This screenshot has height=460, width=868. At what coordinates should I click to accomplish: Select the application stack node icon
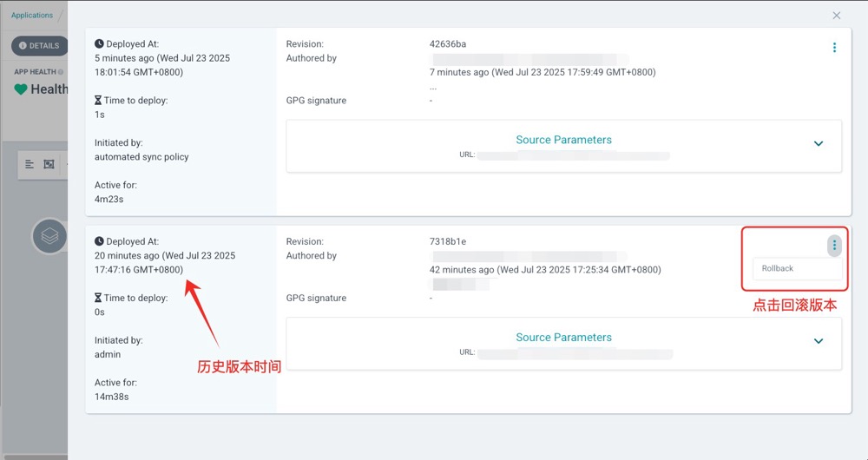pyautogui.click(x=49, y=236)
